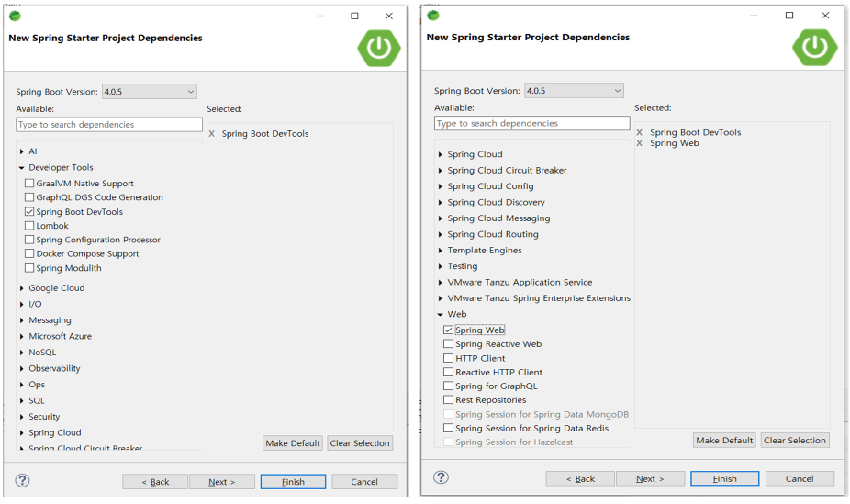Remove Spring Boot DevTools via X in left dialog
This screenshot has width=850, height=504.
point(211,133)
